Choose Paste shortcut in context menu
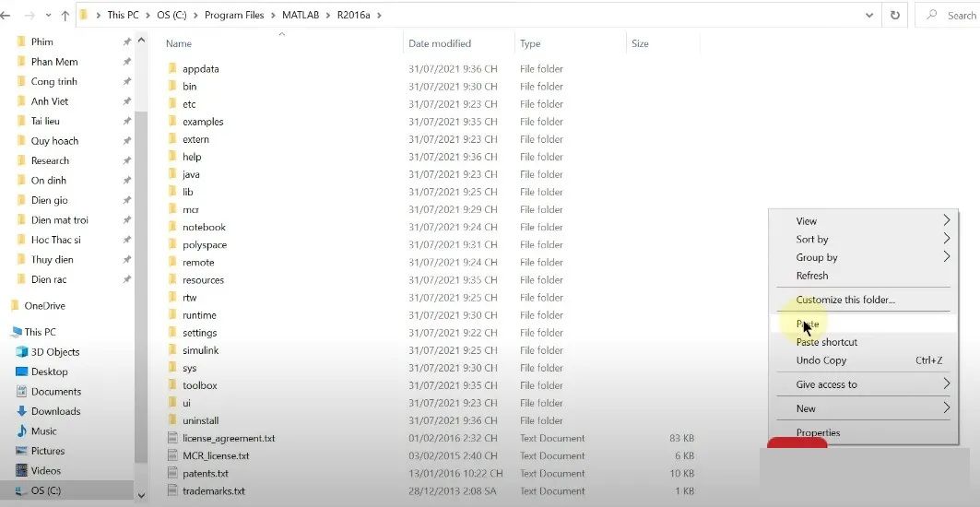The height and width of the screenshot is (507, 980). pos(863,342)
